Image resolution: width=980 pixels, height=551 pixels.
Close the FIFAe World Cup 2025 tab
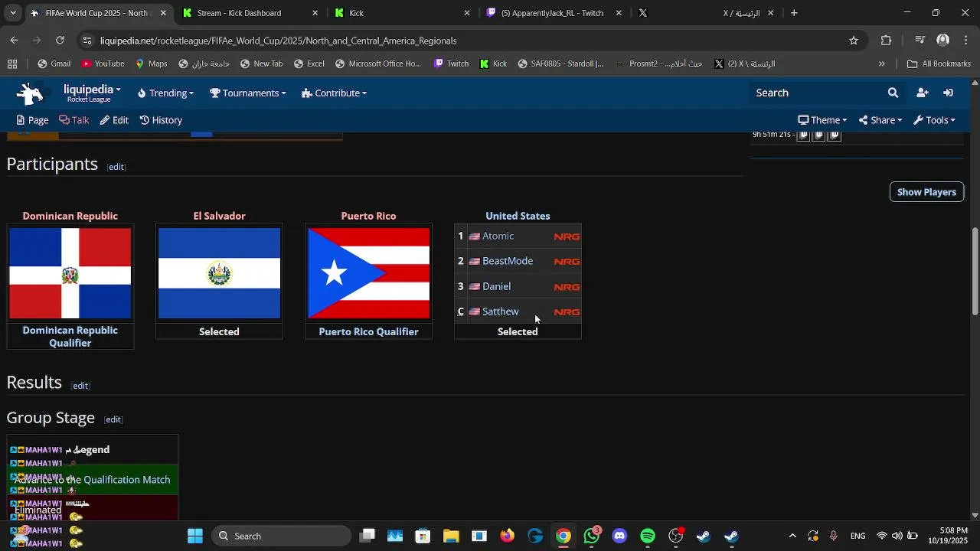[163, 13]
